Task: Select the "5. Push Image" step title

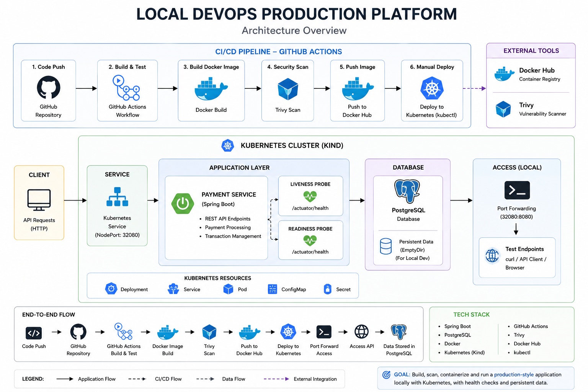Action: [x=358, y=67]
